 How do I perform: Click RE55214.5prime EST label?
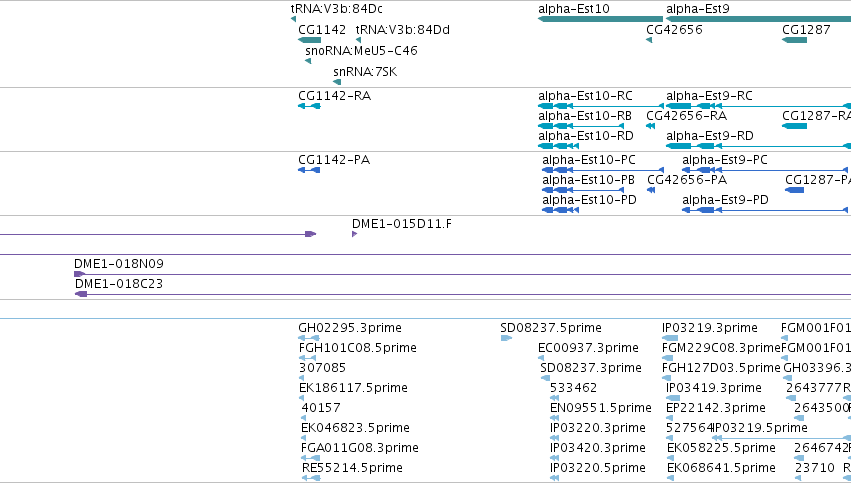tap(352, 468)
